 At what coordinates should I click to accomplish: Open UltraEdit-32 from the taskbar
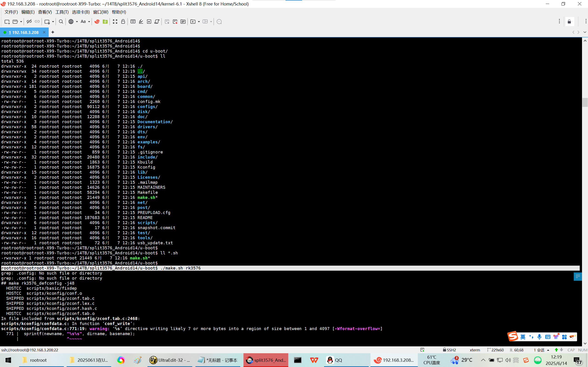click(170, 360)
